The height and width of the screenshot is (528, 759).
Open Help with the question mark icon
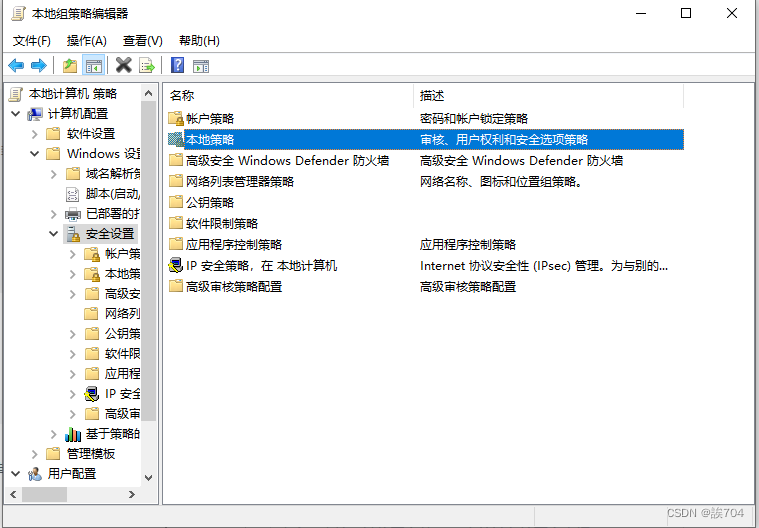tap(178, 65)
